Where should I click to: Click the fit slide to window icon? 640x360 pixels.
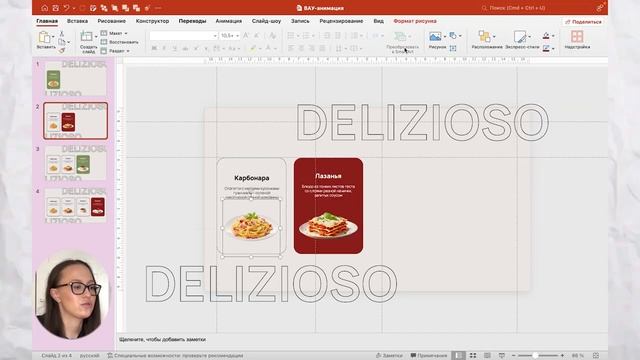coord(596,356)
